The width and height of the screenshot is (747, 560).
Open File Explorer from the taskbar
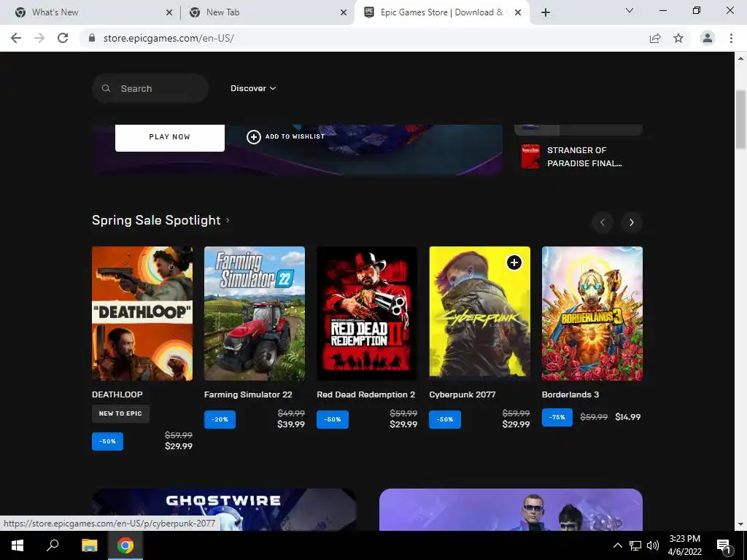pyautogui.click(x=89, y=545)
